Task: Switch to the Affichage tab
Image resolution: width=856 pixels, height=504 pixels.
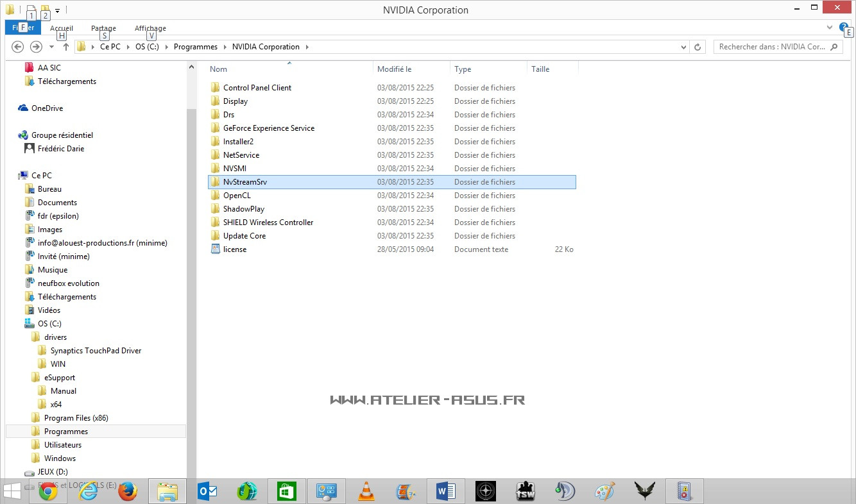Action: coord(150,28)
